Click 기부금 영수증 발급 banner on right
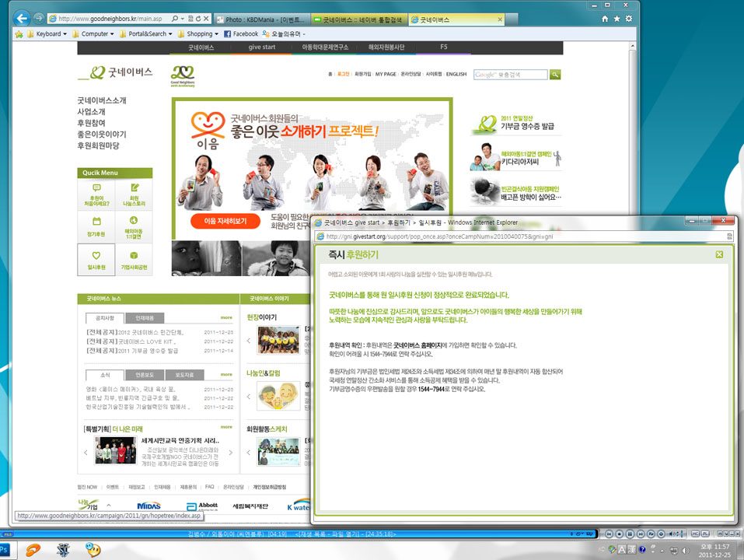The image size is (744, 560). (x=515, y=124)
